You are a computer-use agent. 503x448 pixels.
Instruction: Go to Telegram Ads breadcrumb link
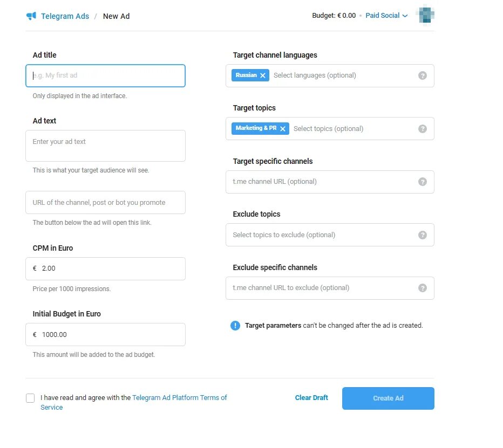65,16
